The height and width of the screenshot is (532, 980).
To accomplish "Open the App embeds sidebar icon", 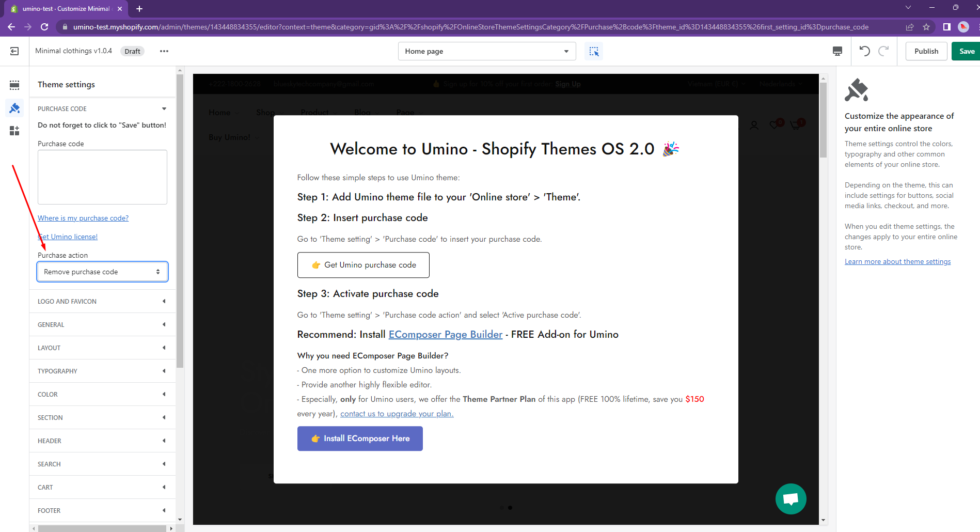I will [x=14, y=131].
